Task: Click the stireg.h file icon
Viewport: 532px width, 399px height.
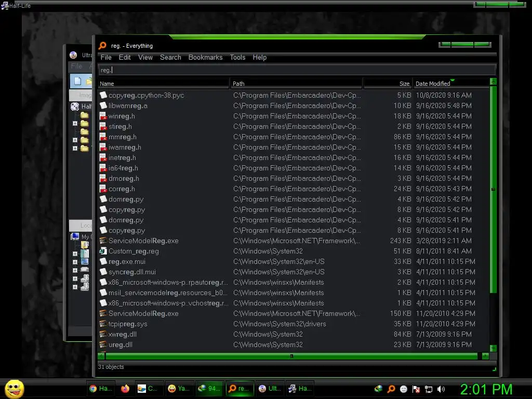Action: 103,127
